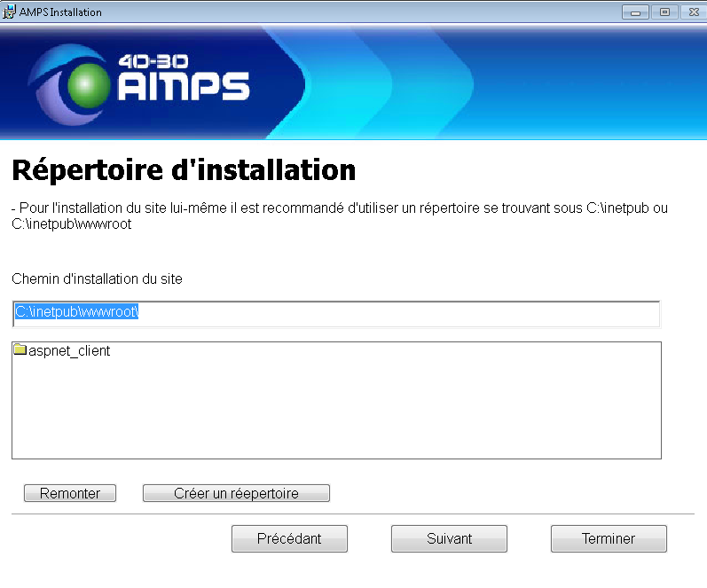Go back with the Précédant button
Viewport: 707px width, 588px height.
coord(289,538)
